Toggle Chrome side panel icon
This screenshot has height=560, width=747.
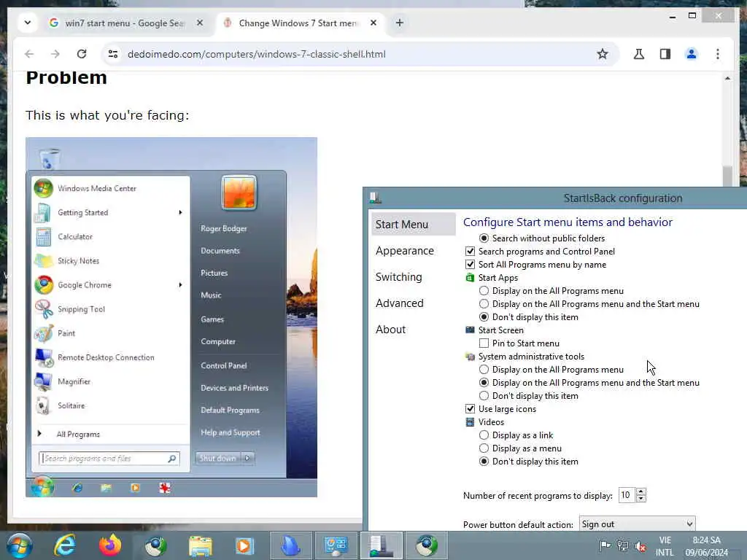click(665, 54)
